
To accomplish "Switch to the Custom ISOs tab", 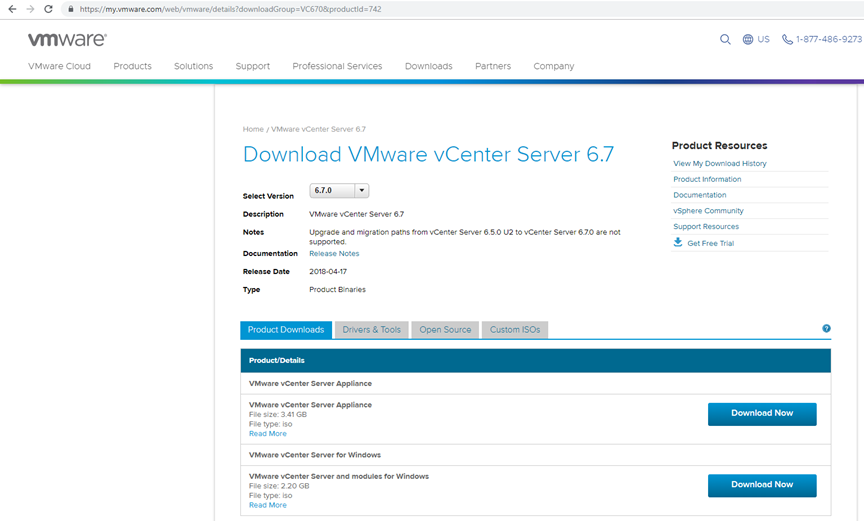I will click(515, 330).
